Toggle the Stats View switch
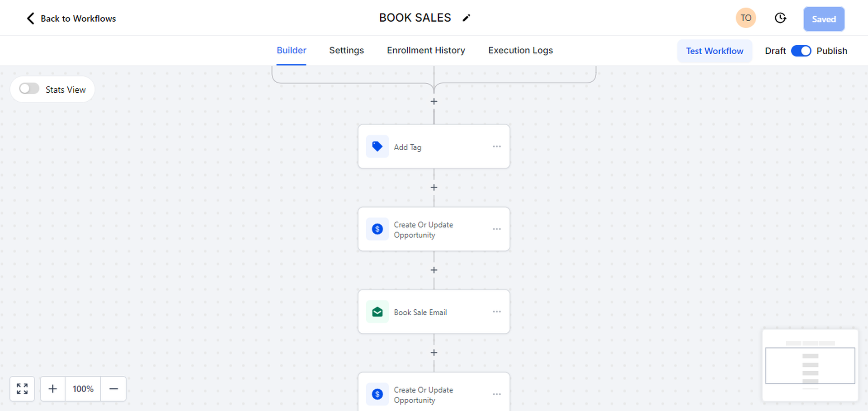The image size is (868, 411). 29,89
